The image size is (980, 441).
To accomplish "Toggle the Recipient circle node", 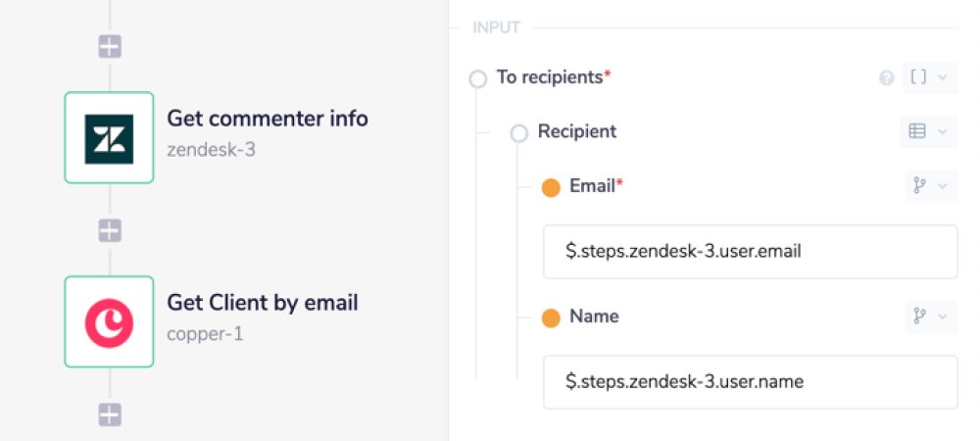I will click(x=519, y=132).
